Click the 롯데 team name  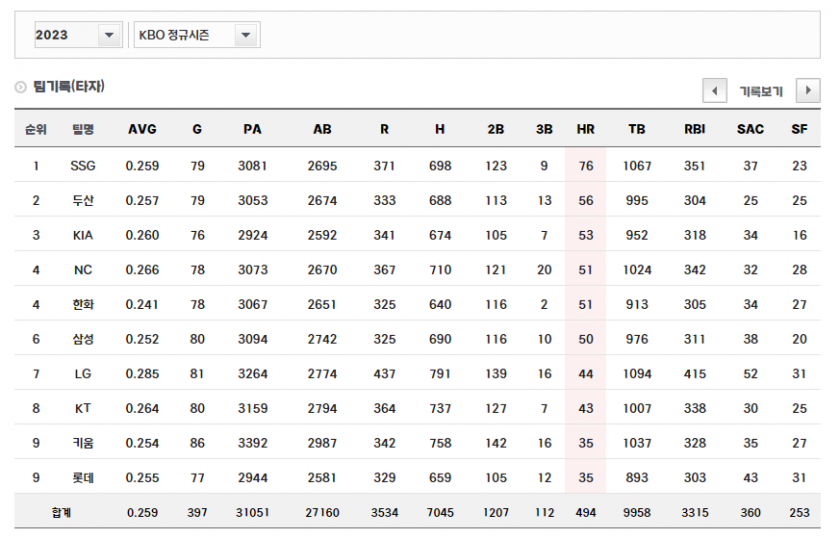(x=83, y=478)
